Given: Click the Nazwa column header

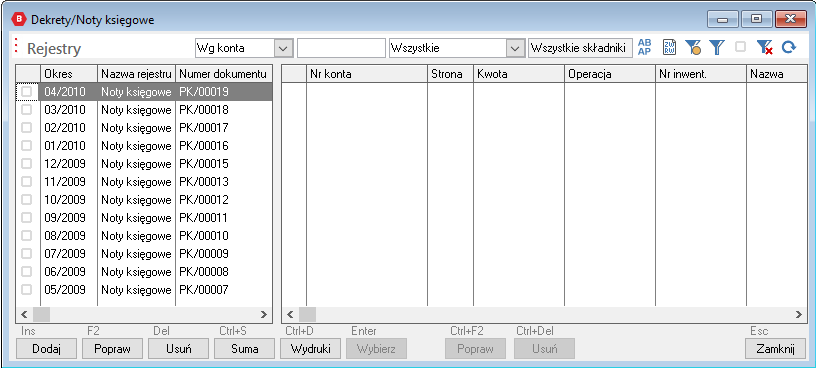Looking at the screenshot, I should click(x=776, y=74).
